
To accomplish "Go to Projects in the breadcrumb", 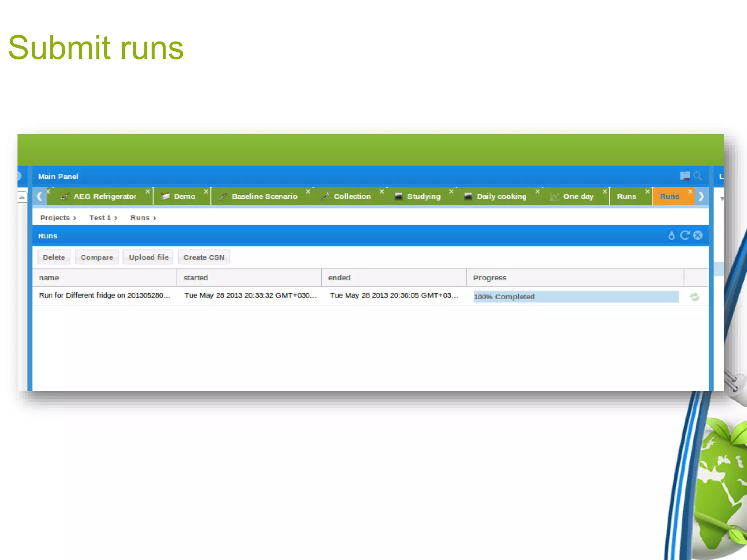I will pos(55,218).
